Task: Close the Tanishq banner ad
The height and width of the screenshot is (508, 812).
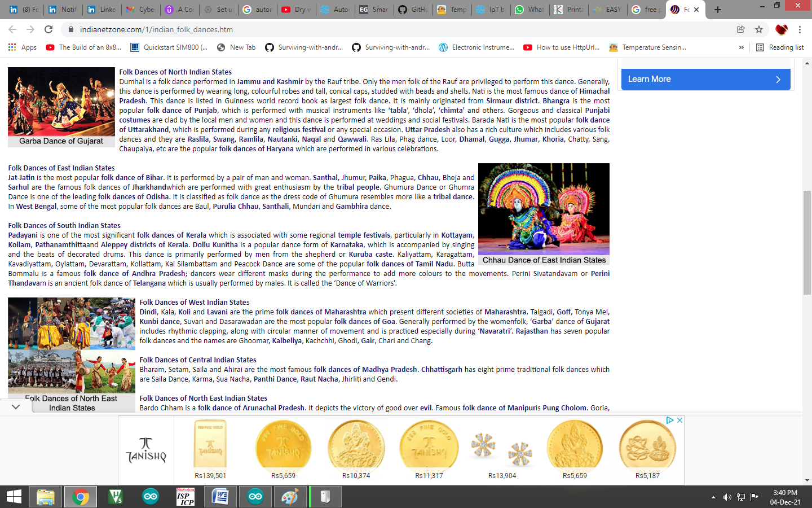Action: 679,420
